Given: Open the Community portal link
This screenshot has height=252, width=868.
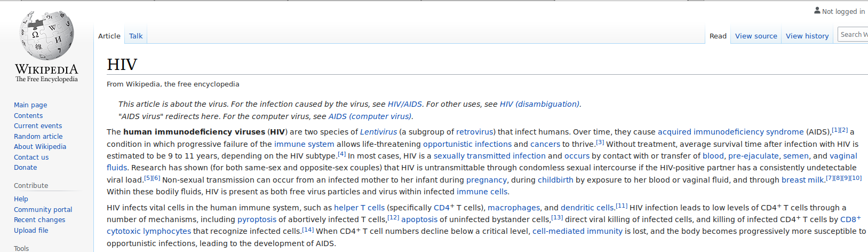Looking at the screenshot, I should [x=43, y=209].
